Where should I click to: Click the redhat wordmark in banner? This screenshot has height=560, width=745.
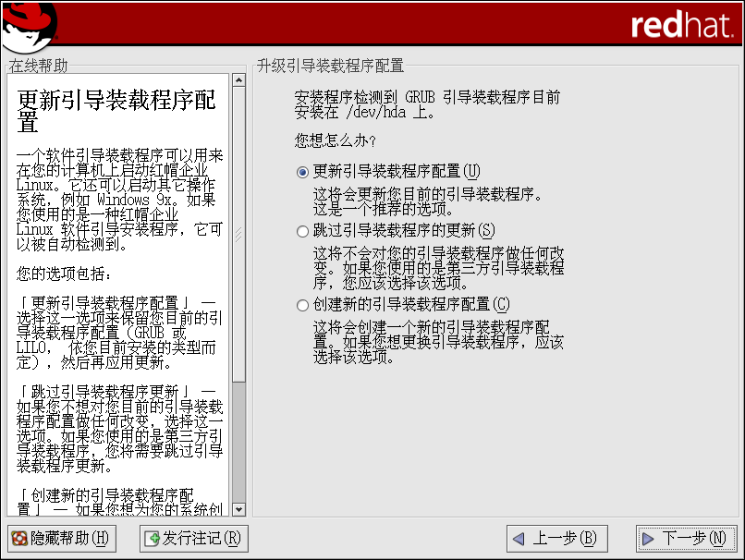(682, 25)
